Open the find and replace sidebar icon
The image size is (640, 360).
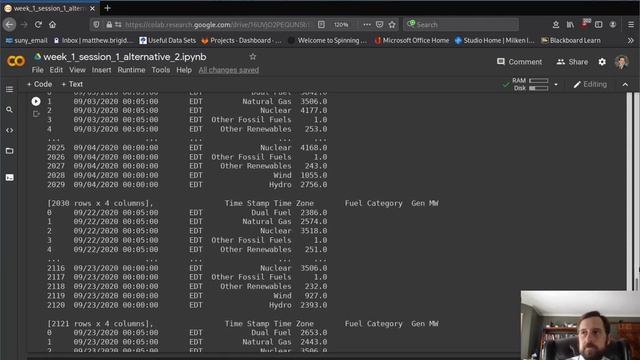click(x=9, y=110)
